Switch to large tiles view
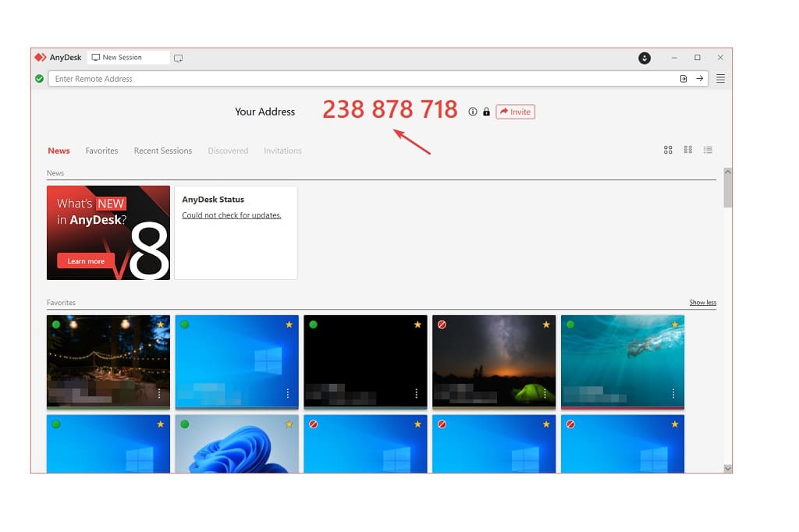 point(668,150)
